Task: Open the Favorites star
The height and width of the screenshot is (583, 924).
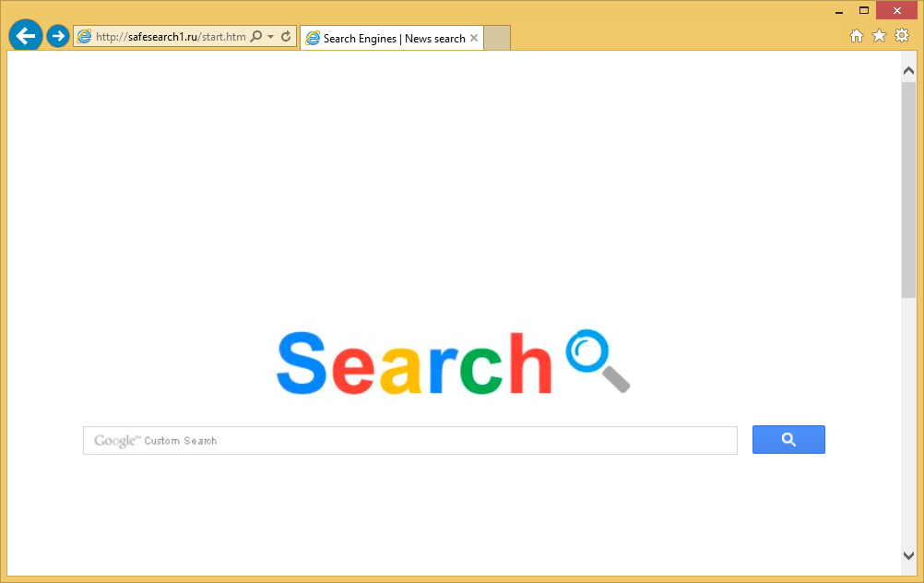Action: [879, 36]
